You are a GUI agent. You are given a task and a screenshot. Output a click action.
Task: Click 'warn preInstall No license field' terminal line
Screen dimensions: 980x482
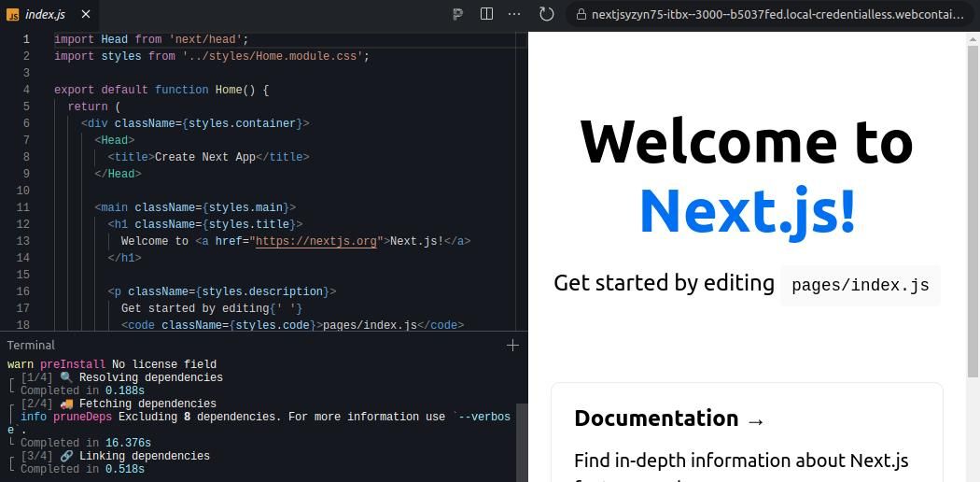pos(112,364)
